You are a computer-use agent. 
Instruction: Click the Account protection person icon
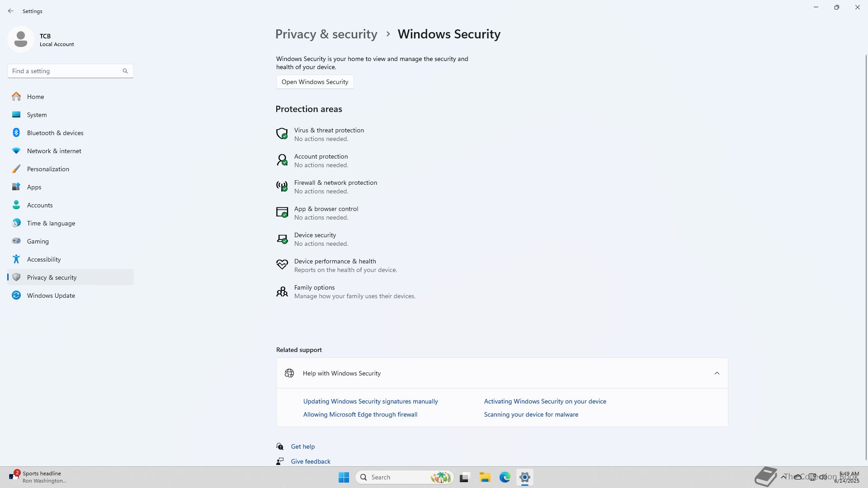(x=282, y=160)
